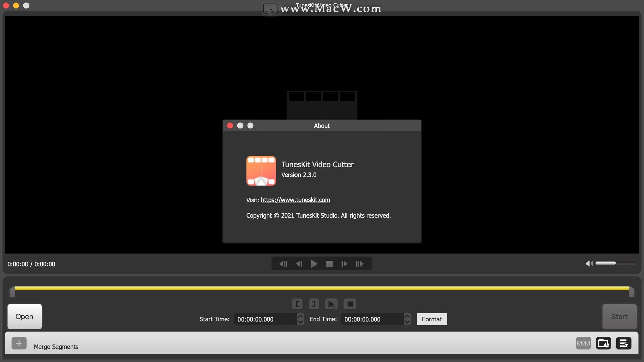Click the About dialog title

tap(322, 126)
